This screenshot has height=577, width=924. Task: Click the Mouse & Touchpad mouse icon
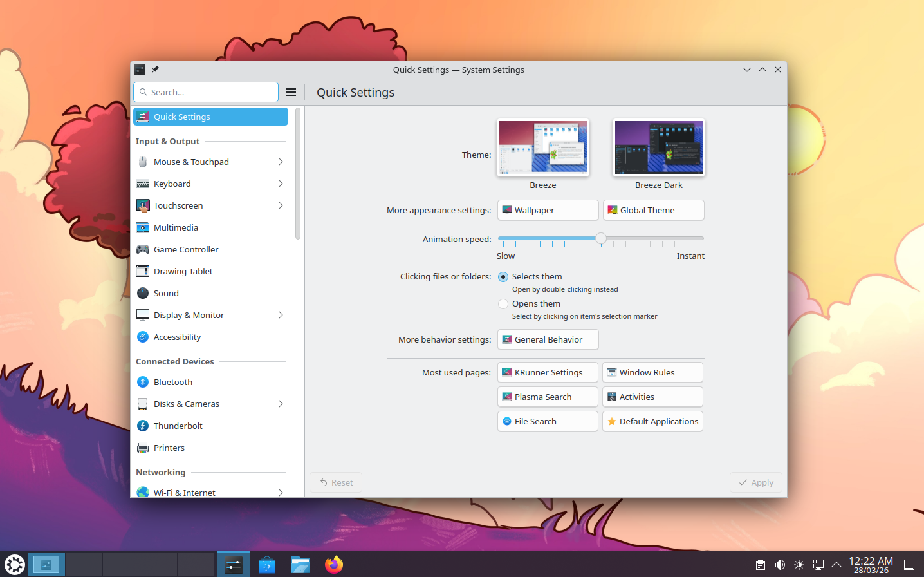pyautogui.click(x=143, y=162)
